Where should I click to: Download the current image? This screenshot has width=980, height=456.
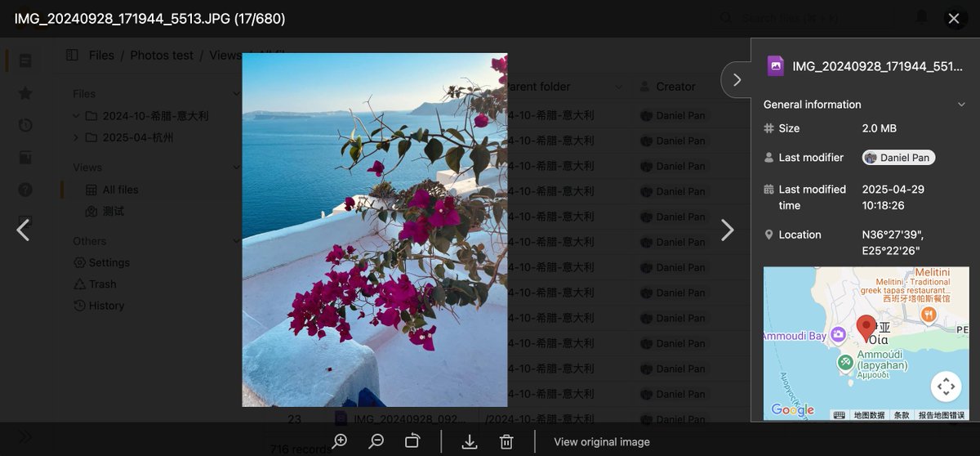point(470,441)
